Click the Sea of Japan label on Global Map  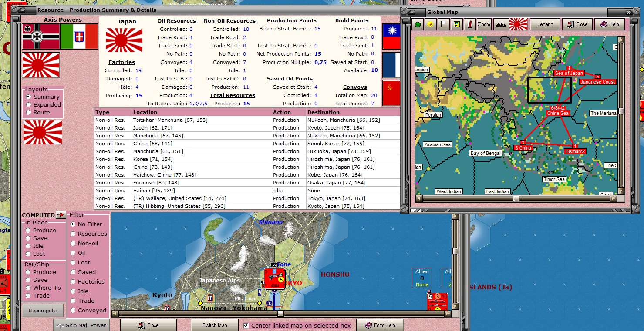click(x=569, y=73)
